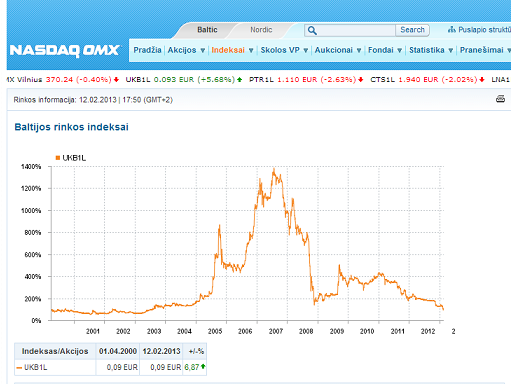The width and height of the screenshot is (511, 384).
Task: Click red down arrow after PTR1L ticker
Action: (x=361, y=79)
